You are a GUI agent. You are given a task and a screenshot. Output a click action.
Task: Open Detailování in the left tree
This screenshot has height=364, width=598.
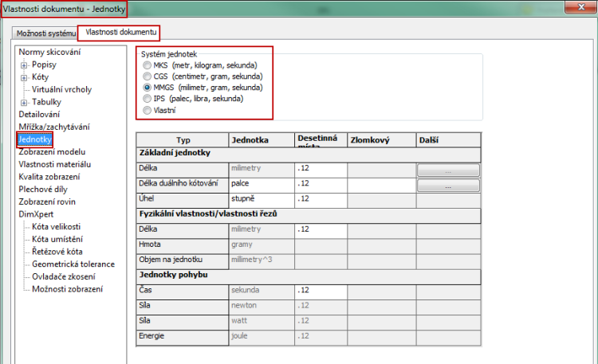[x=39, y=115]
